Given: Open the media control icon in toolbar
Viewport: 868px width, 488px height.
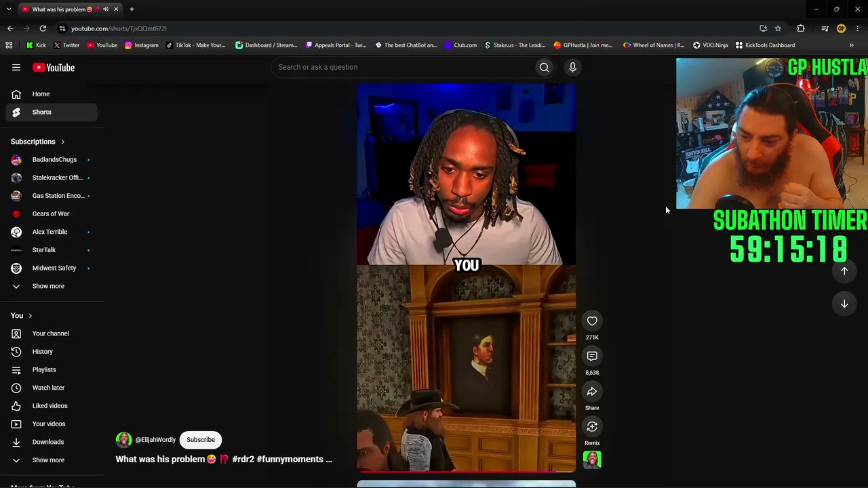Looking at the screenshot, I should pyautogui.click(x=825, y=28).
